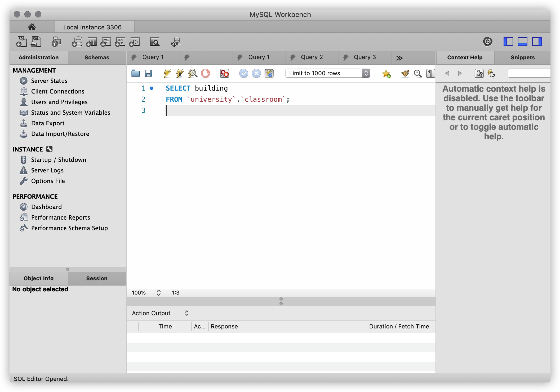Switch to the Schemas tab

click(97, 57)
